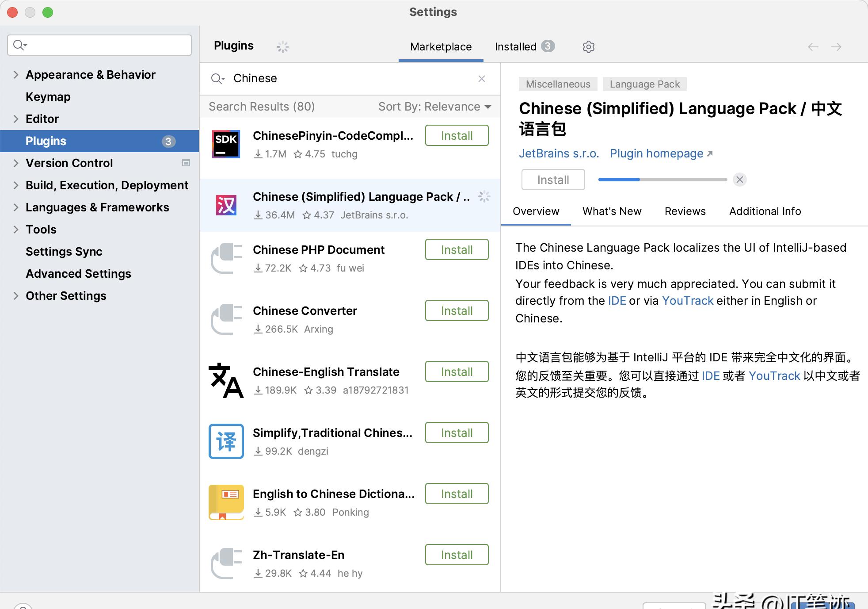This screenshot has height=609, width=868.
Task: Click the Chinese-English Translate plugin icon
Action: (226, 380)
